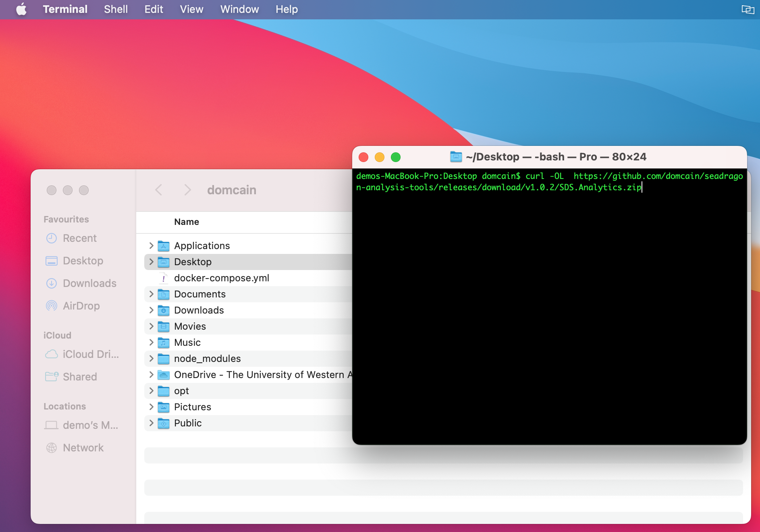The height and width of the screenshot is (532, 760).
Task: Select the OneDrive cloud folder icon
Action: (x=164, y=374)
